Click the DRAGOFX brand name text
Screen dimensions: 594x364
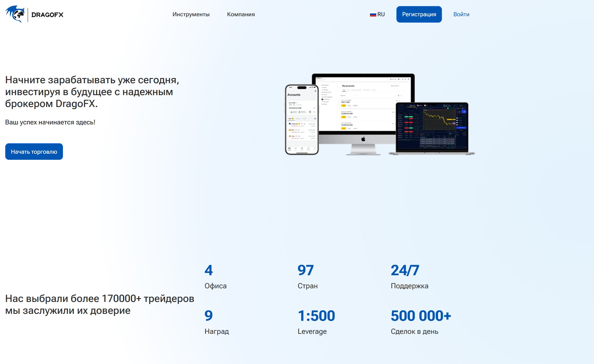coord(47,15)
